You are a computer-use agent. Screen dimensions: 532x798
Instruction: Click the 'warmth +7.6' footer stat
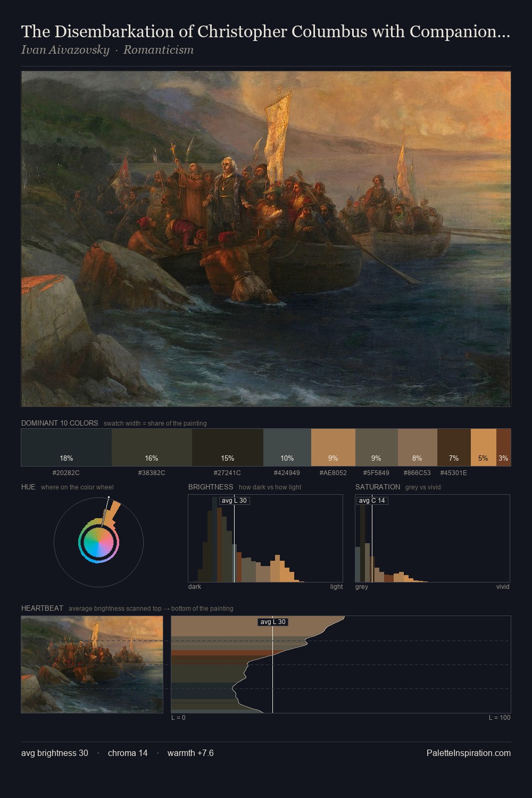(190, 753)
